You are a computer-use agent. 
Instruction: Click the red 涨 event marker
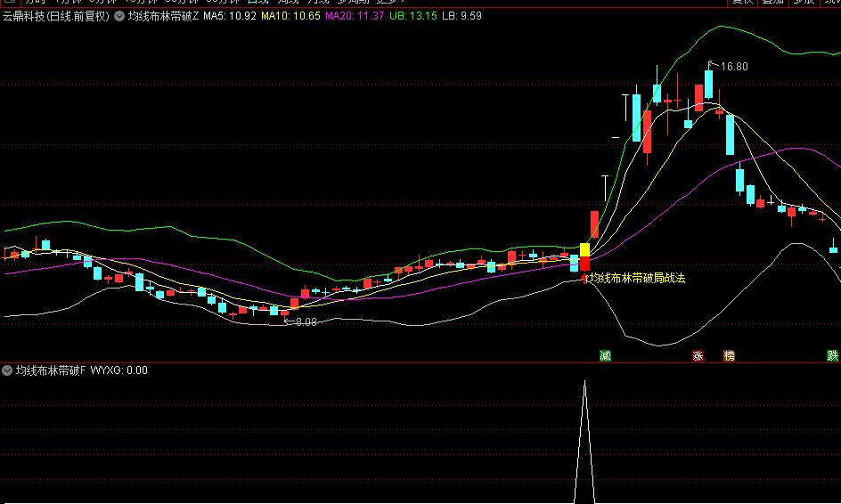click(x=698, y=355)
